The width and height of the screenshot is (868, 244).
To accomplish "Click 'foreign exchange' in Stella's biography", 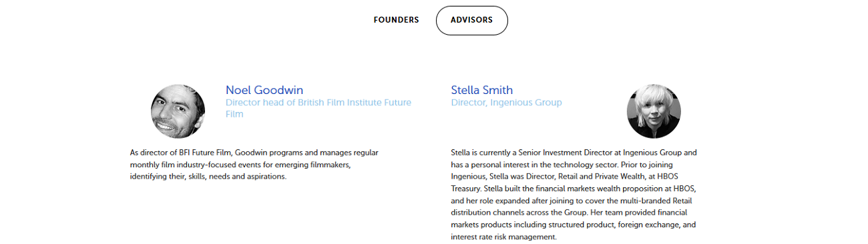I will click(x=647, y=225).
